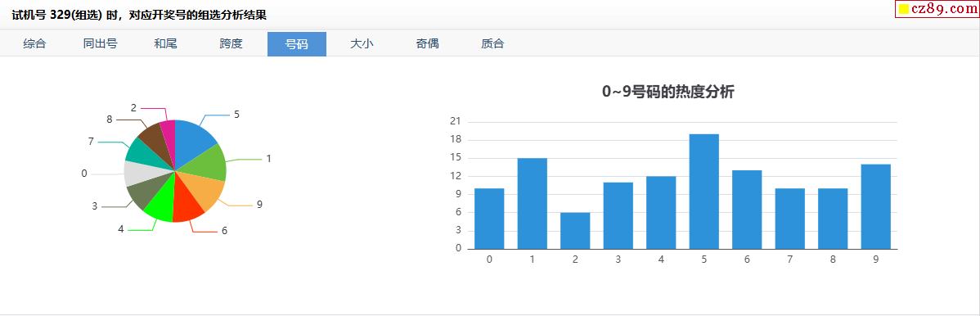Select the bar for number 1
Viewport: 980px width, 316px height.
coord(532,203)
